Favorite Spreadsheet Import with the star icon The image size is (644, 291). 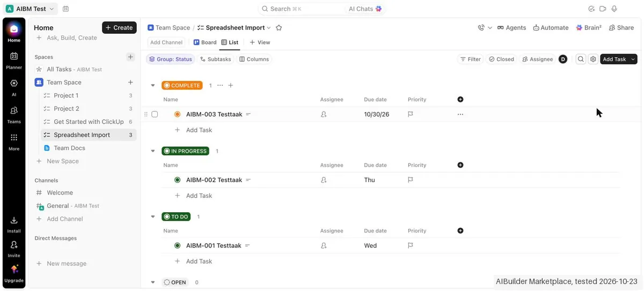coord(279,27)
